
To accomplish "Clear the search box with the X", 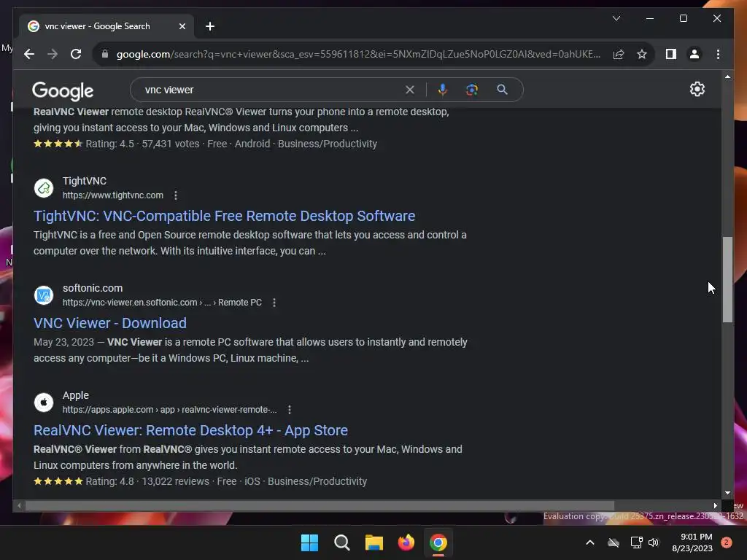I will pyautogui.click(x=410, y=90).
